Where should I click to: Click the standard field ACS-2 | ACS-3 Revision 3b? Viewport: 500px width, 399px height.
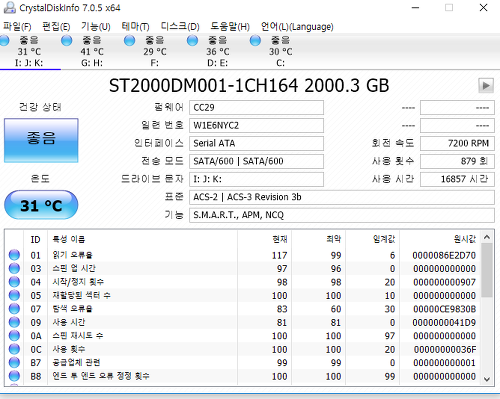pos(342,197)
